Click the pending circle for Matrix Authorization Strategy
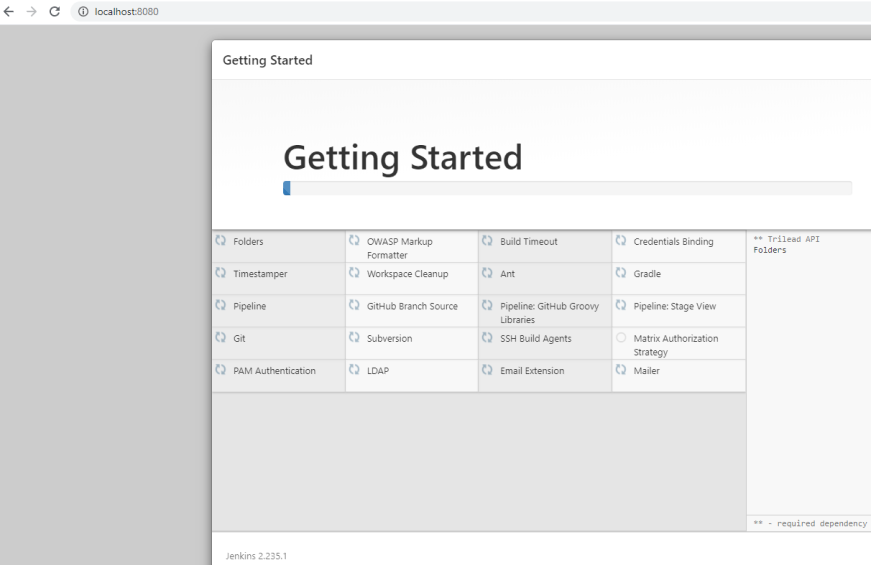 (x=621, y=338)
